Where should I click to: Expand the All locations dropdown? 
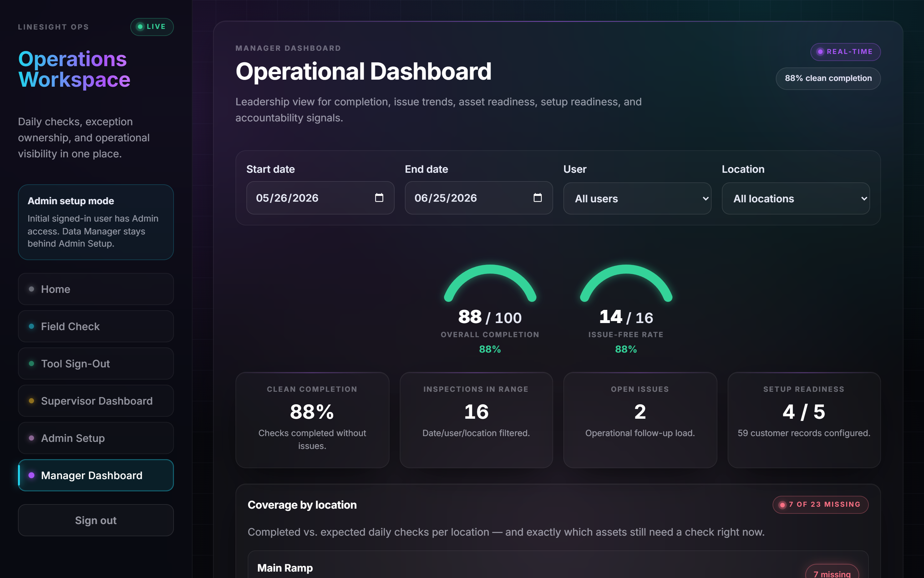[x=796, y=198]
